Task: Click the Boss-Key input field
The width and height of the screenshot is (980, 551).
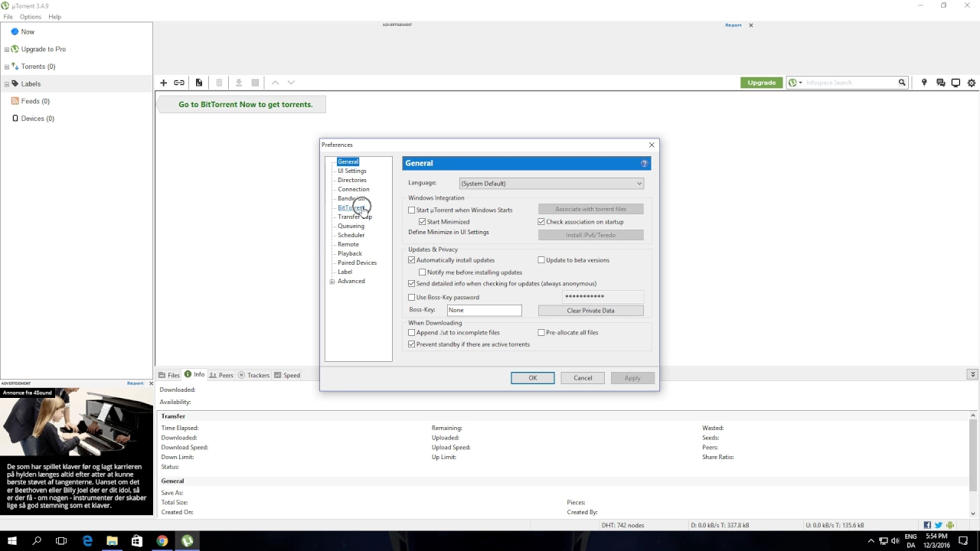Action: 485,310
